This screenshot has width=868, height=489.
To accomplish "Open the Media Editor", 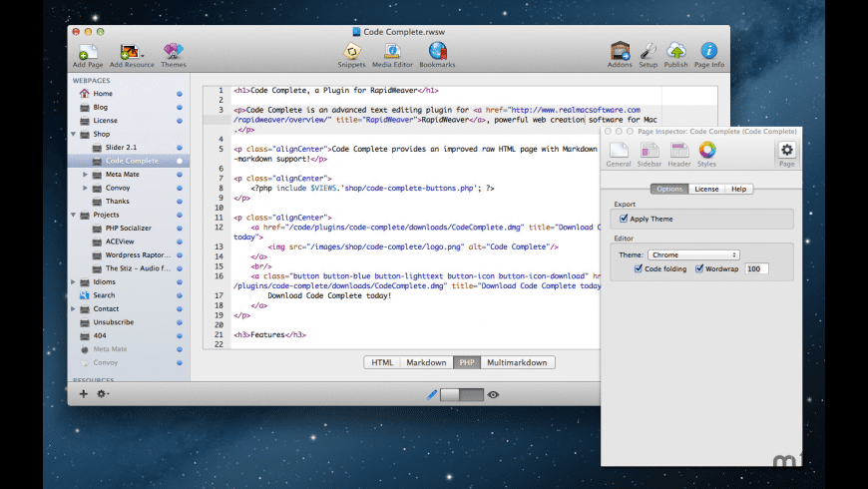I will pos(393,52).
